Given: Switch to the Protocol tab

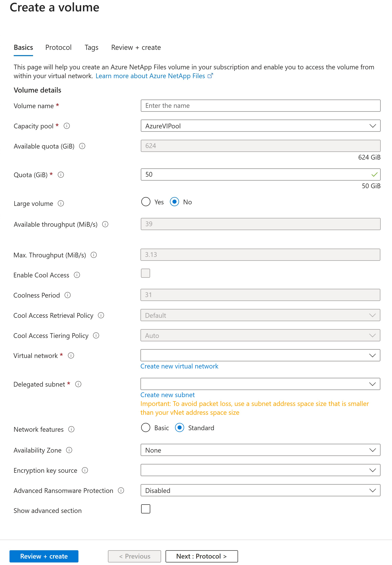Looking at the screenshot, I should [x=58, y=47].
